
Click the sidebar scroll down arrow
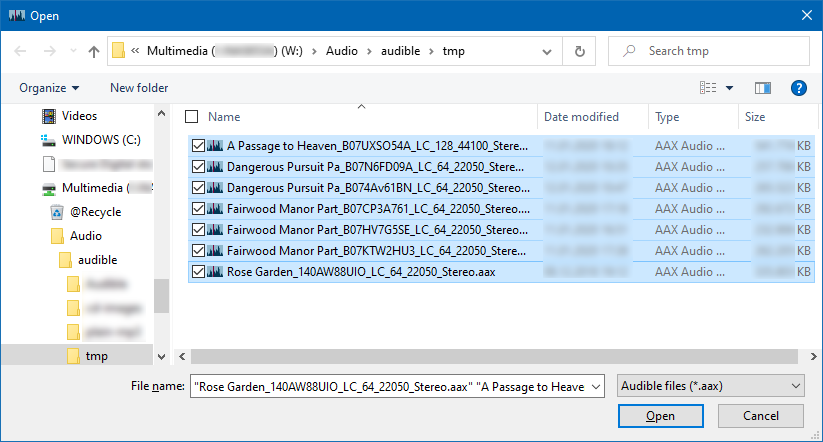162,356
